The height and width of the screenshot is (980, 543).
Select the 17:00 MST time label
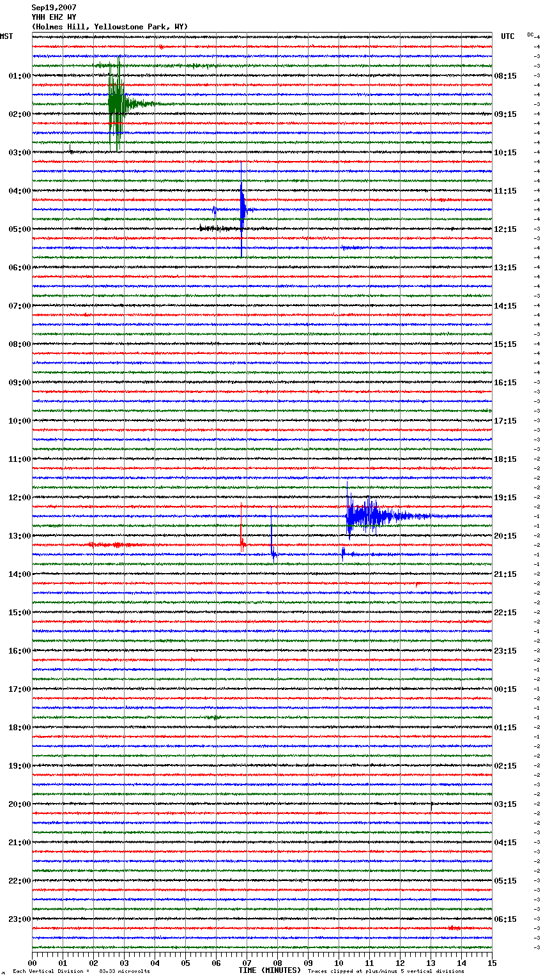pos(20,689)
